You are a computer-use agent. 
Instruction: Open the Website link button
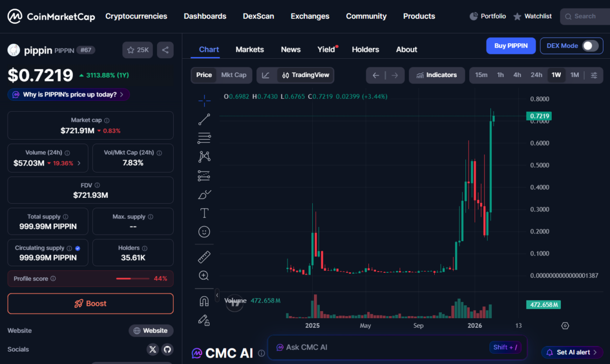point(151,331)
